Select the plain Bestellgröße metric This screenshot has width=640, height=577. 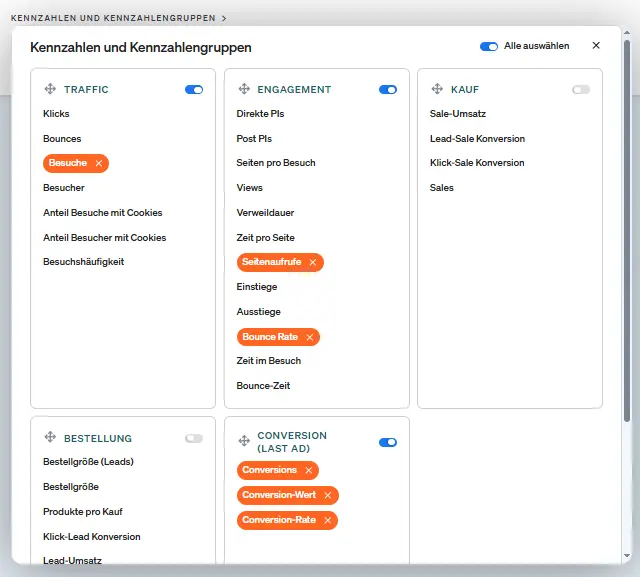click(x=71, y=487)
